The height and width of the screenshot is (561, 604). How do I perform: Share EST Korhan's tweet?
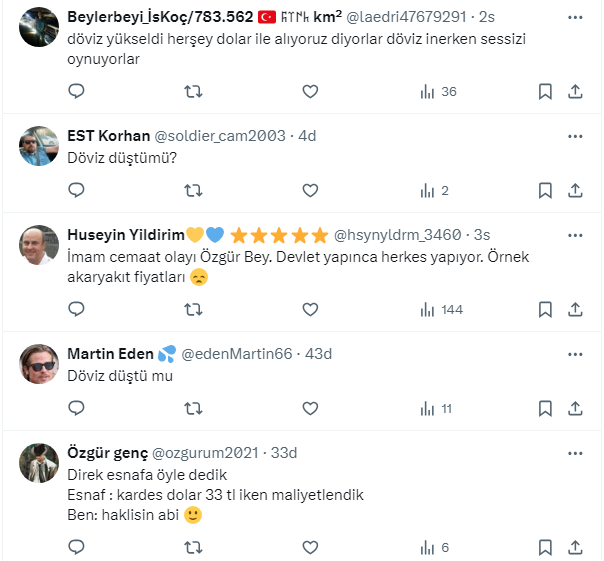tap(575, 190)
